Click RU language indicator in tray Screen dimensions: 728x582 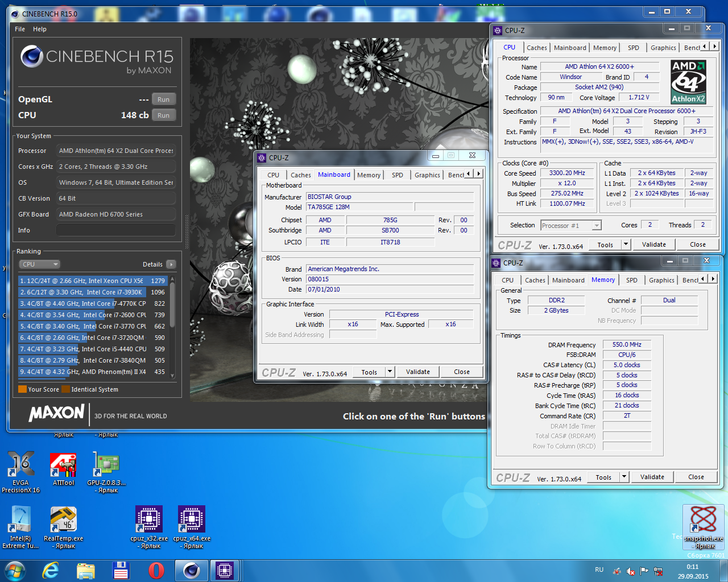pos(599,569)
